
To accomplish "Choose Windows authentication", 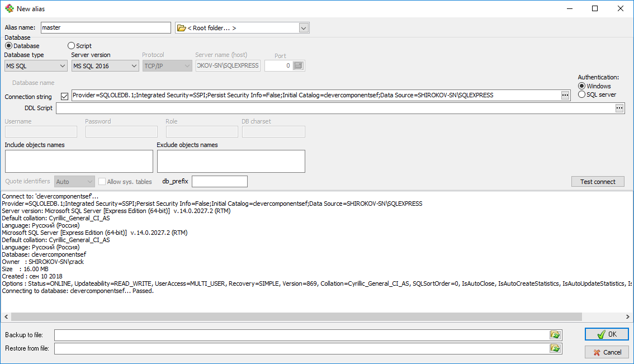I will pyautogui.click(x=582, y=86).
